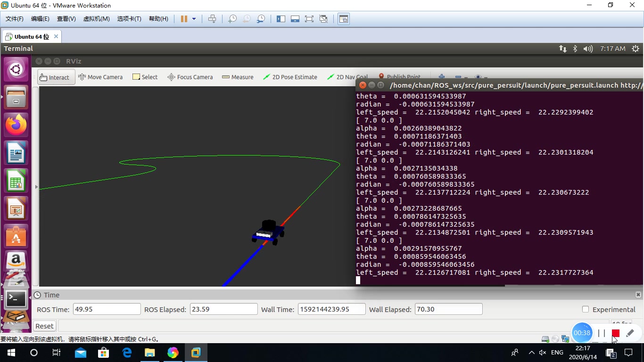Open the 编辑(E) menu

(x=40, y=19)
